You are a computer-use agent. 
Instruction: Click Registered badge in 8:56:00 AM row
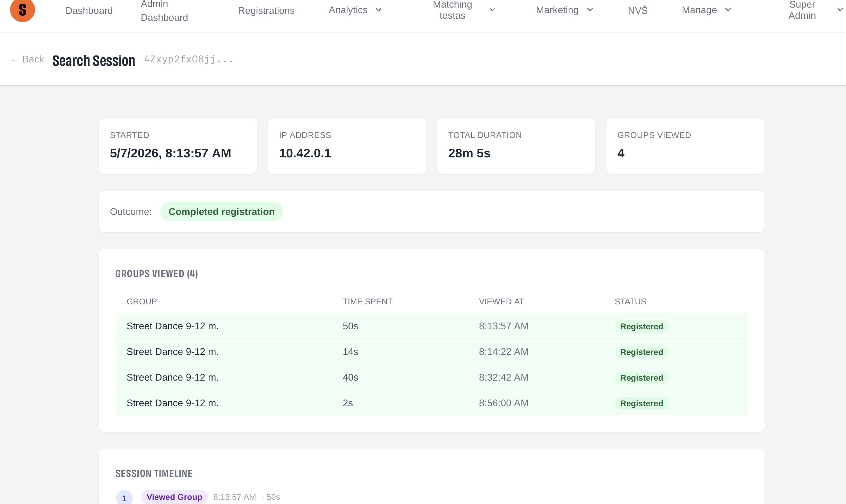pos(641,403)
